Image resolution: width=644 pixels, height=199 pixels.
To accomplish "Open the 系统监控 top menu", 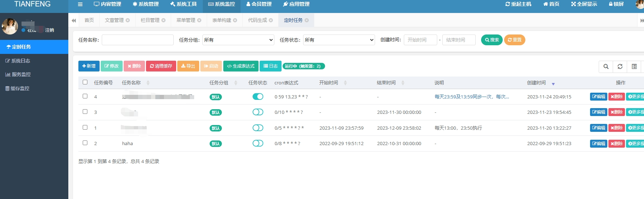I will click(x=221, y=4).
